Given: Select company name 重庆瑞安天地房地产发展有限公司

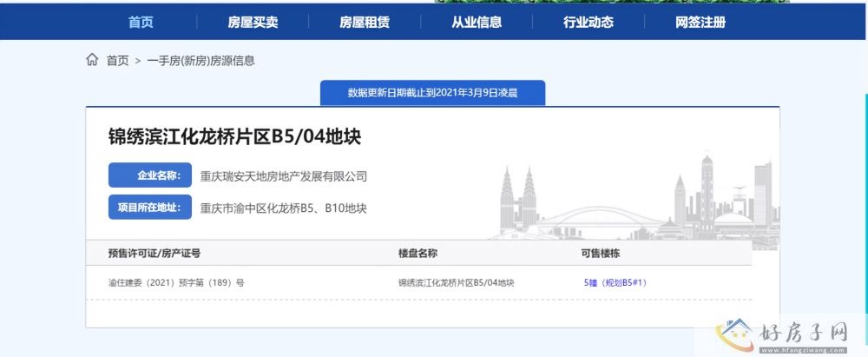Looking at the screenshot, I should click(x=284, y=176).
